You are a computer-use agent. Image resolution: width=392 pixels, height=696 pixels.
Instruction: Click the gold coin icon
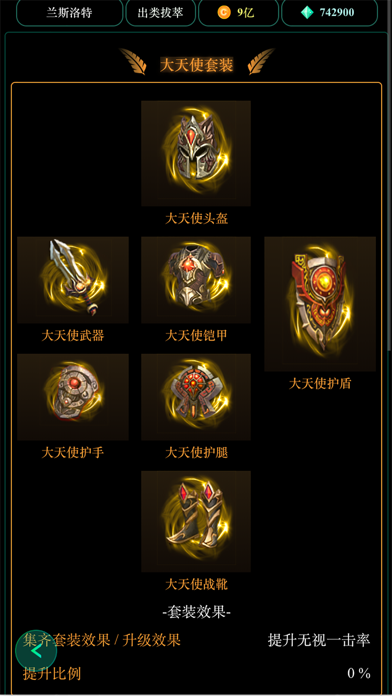pos(224,12)
